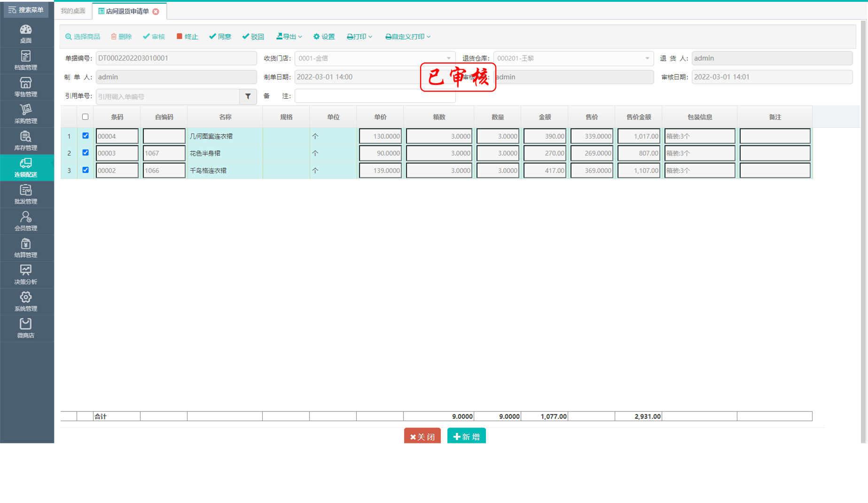Click 选择商品 toolbar button
Image resolution: width=868 pixels, height=503 pixels.
tap(83, 37)
